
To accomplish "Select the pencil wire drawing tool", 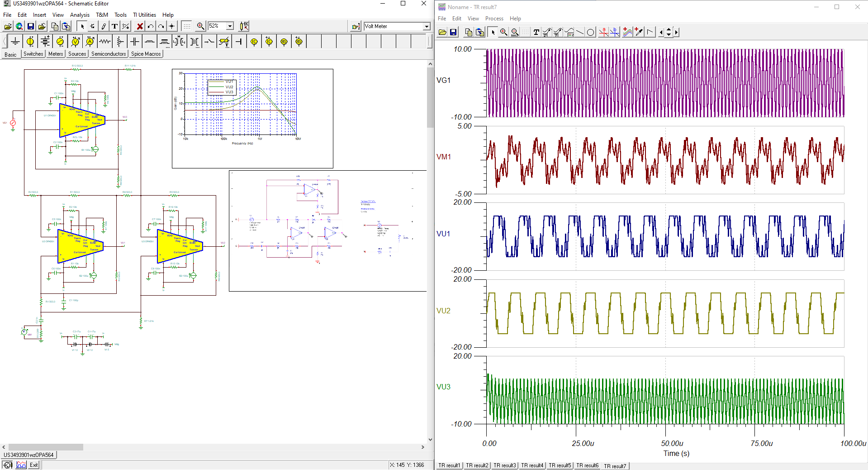I will [104, 26].
